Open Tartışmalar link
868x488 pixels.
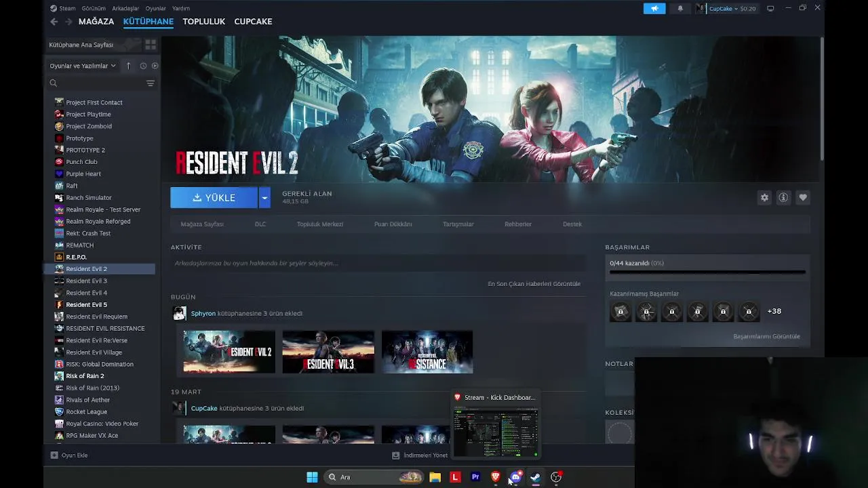coord(458,224)
